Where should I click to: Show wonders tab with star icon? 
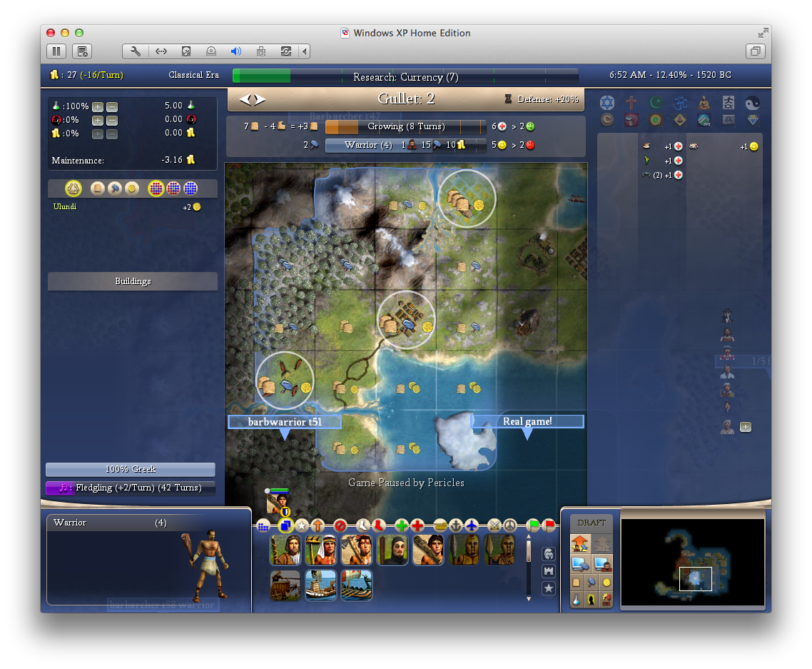(549, 588)
